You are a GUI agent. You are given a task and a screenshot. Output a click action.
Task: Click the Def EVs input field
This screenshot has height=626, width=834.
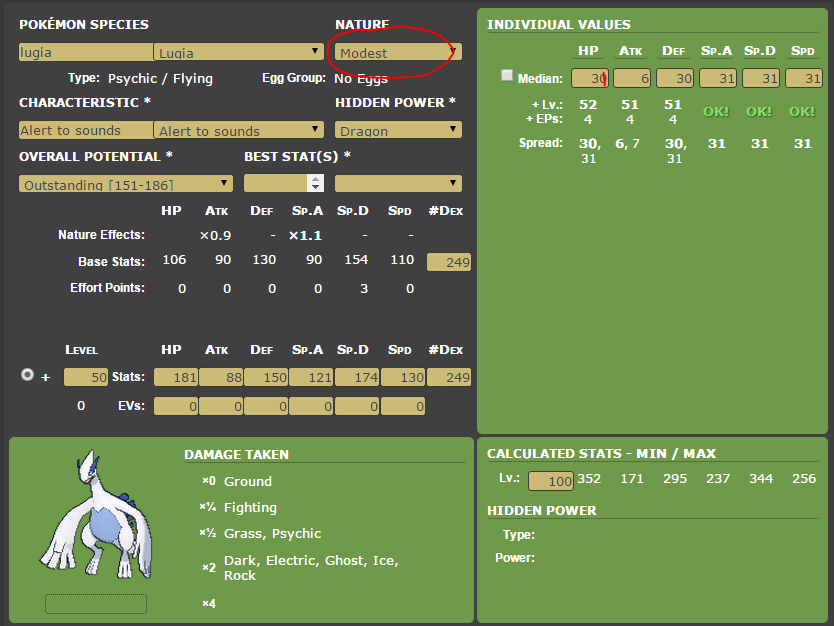click(266, 406)
